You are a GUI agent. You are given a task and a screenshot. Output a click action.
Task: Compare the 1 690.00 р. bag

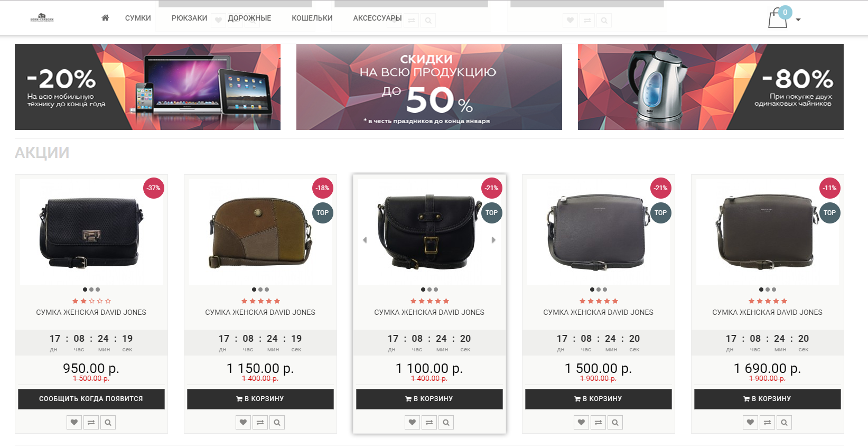[768, 423]
